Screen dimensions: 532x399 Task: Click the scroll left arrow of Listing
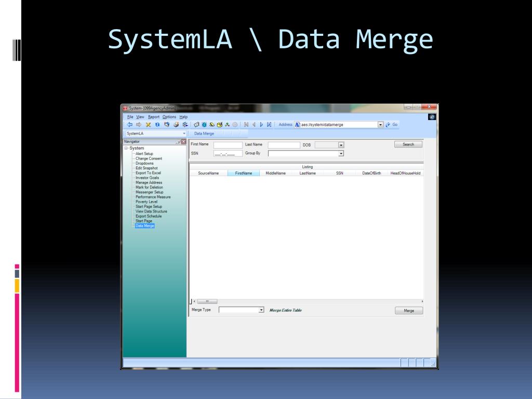[x=194, y=301]
